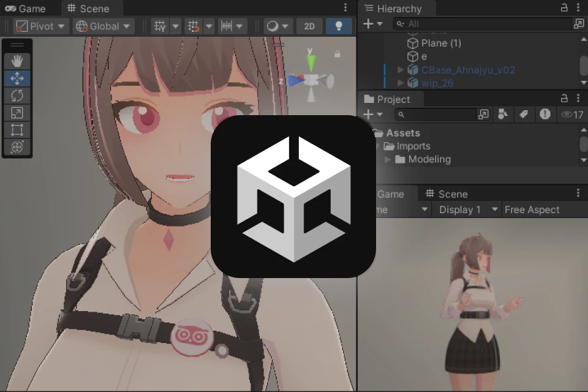Screen dimensions: 588x392
Task: Click the Project plus create button
Action: pyautogui.click(x=368, y=115)
